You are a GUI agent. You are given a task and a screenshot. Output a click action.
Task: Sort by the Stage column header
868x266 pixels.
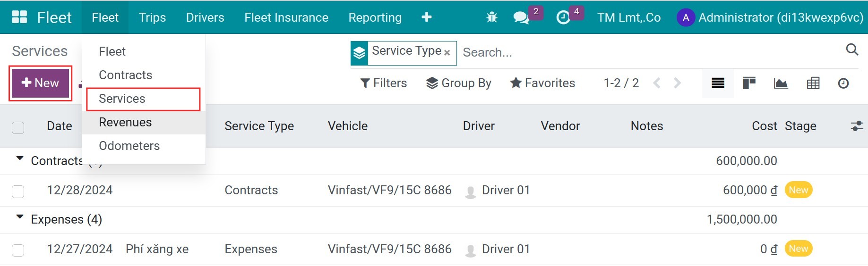coord(800,126)
